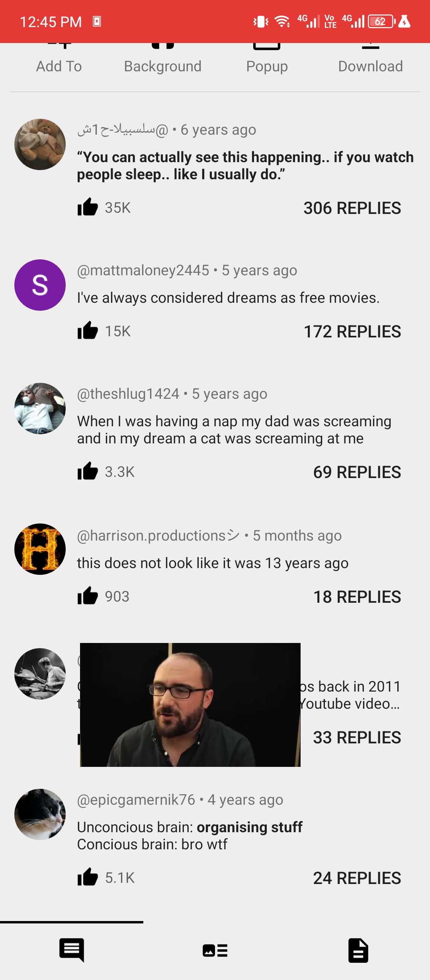The height and width of the screenshot is (980, 430).
Task: Expand the 306 REPLIES thread
Action: pos(352,208)
